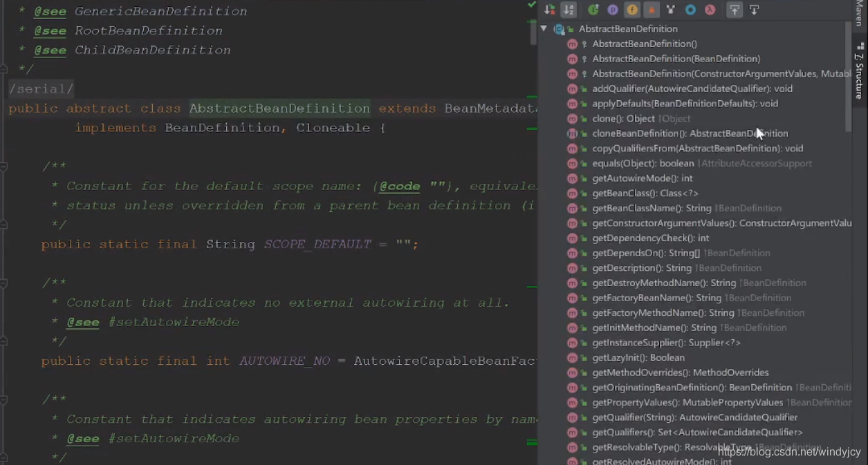Toggle Show Inherited members icon

pos(593,10)
